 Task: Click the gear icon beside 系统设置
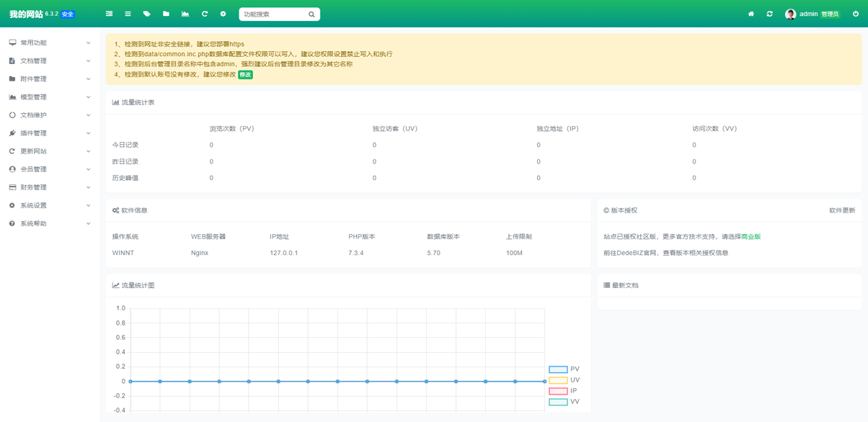[x=12, y=205]
